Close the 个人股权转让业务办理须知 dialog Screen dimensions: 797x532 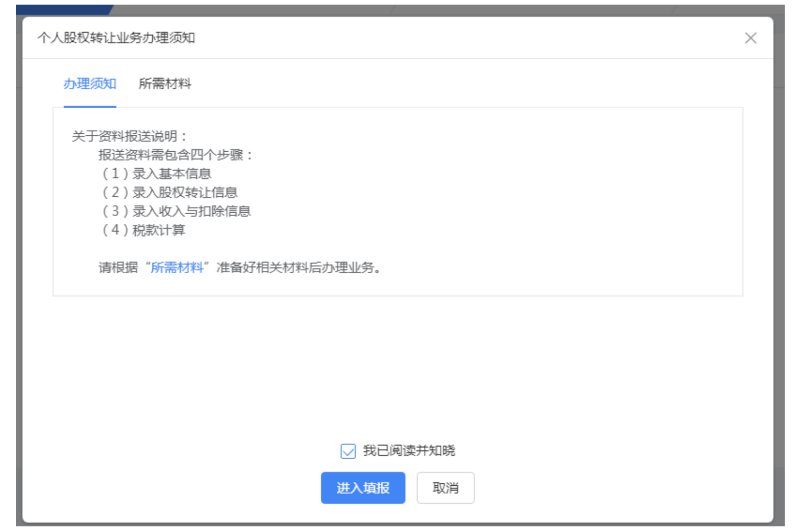pyautogui.click(x=750, y=38)
